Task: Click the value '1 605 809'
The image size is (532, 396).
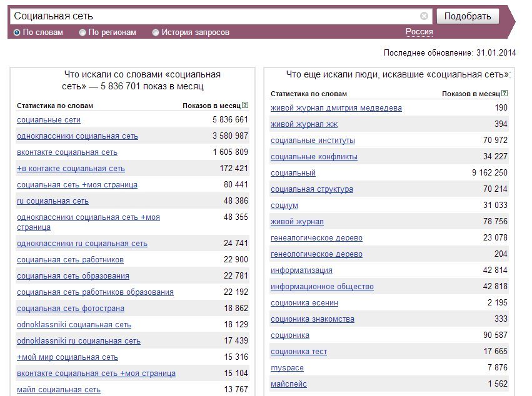Action: pos(231,152)
